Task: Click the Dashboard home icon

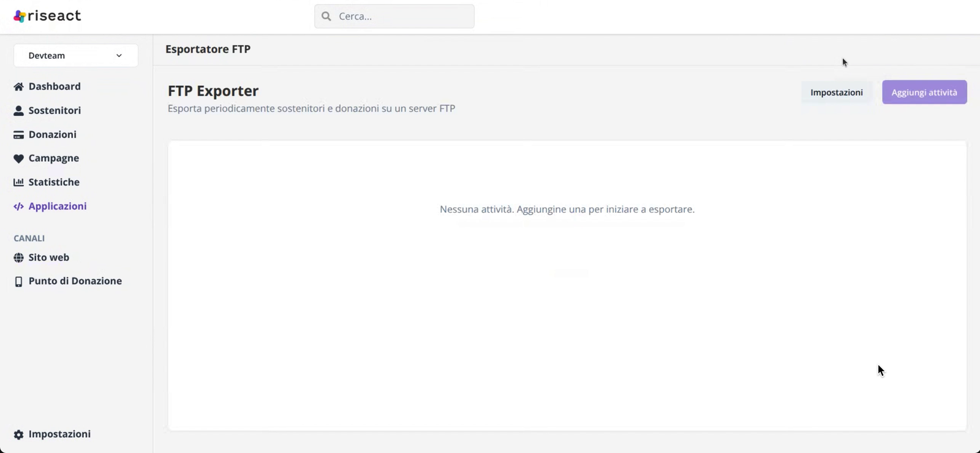Action: pos(18,86)
